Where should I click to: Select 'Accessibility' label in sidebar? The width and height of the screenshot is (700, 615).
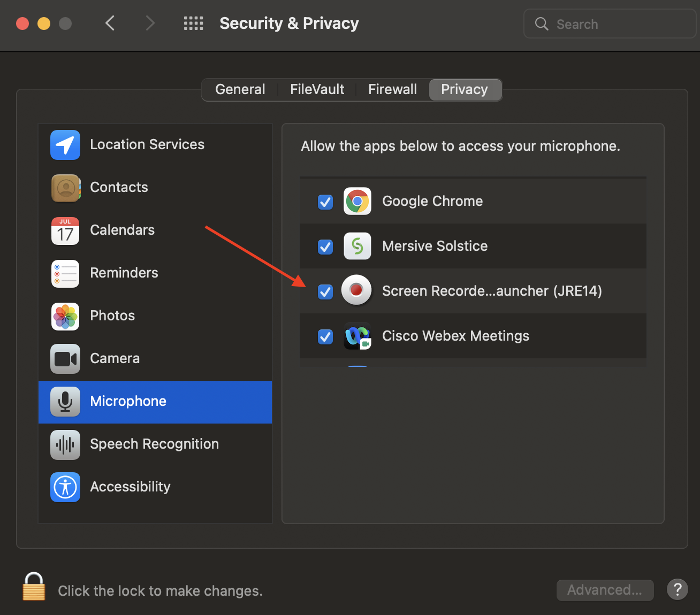coord(130,487)
